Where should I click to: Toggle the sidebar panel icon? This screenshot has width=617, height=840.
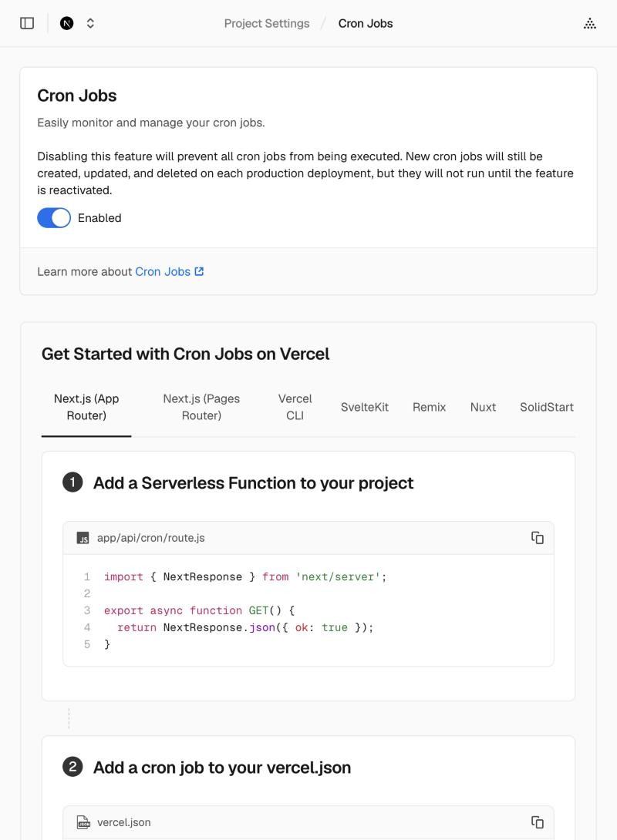pos(27,23)
